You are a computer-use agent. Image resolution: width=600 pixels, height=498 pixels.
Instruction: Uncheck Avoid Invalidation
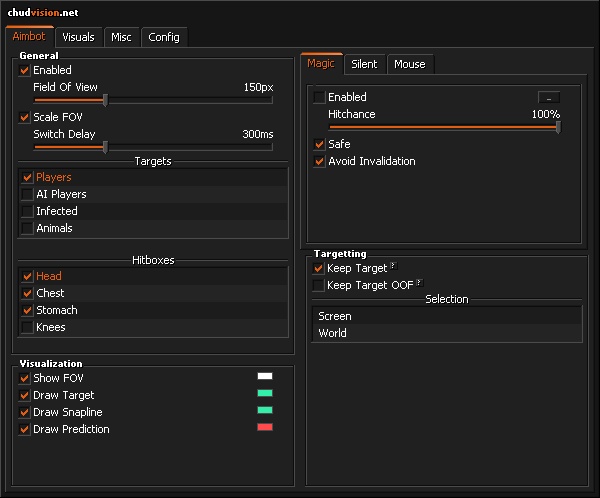[x=319, y=161]
